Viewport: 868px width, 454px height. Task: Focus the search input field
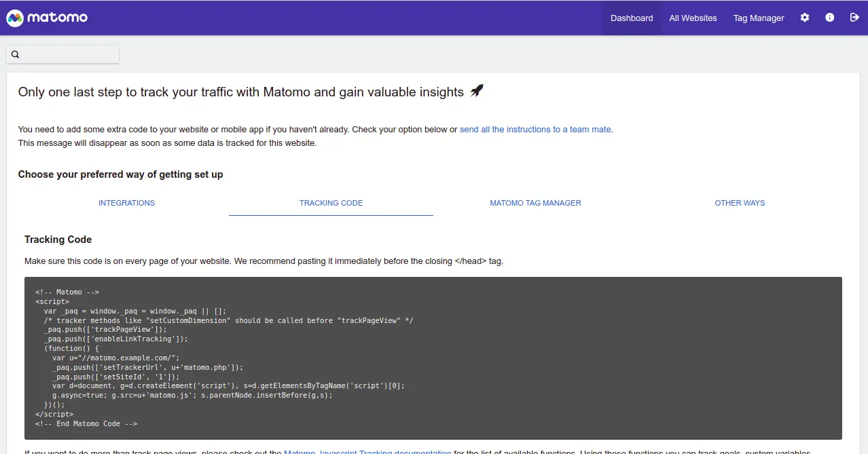62,54
